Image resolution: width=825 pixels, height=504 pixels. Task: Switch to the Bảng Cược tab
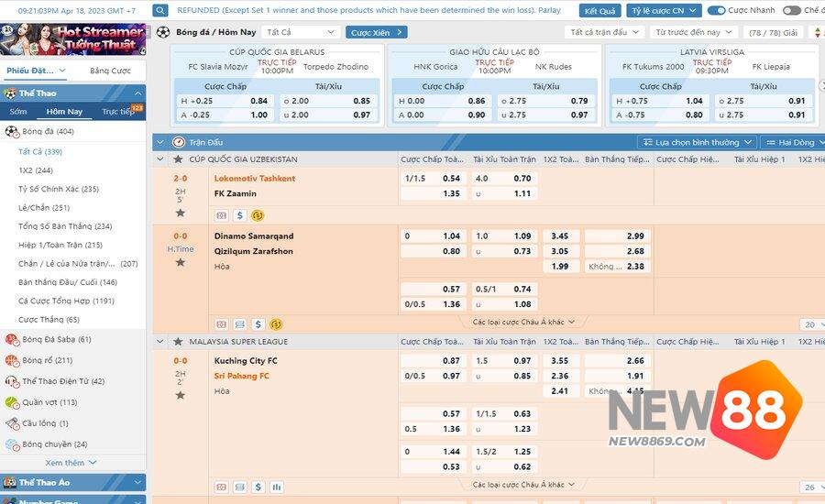110,71
